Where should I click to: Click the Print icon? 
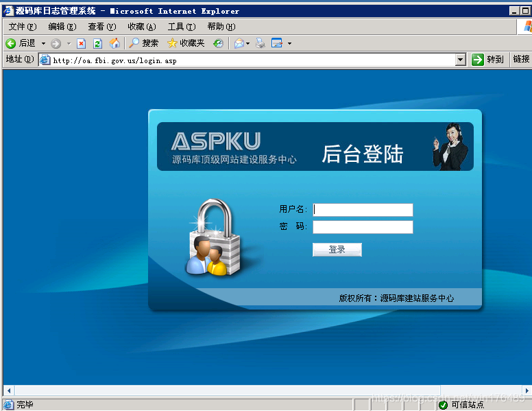(x=261, y=43)
